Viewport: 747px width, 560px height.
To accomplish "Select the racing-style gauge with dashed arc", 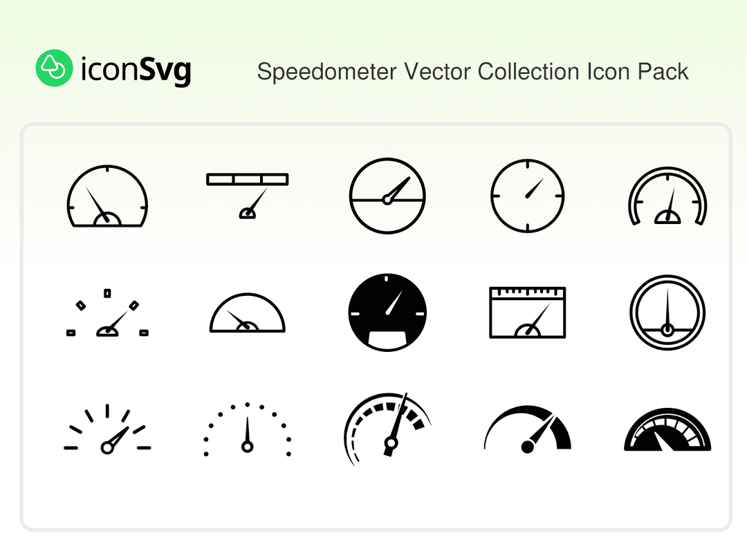I will 387,429.
